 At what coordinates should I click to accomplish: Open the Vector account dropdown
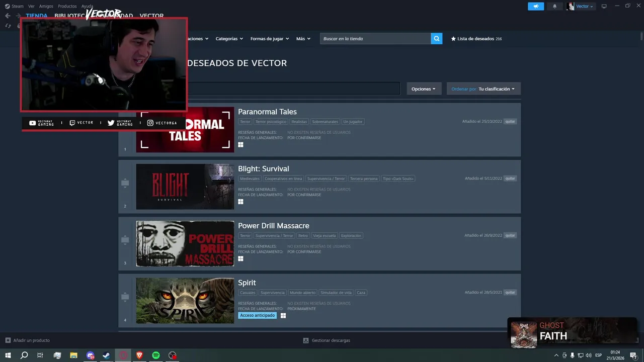[585, 6]
